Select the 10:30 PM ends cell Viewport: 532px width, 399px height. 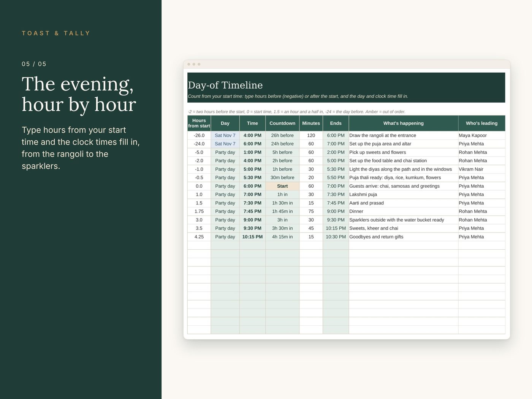pos(336,237)
